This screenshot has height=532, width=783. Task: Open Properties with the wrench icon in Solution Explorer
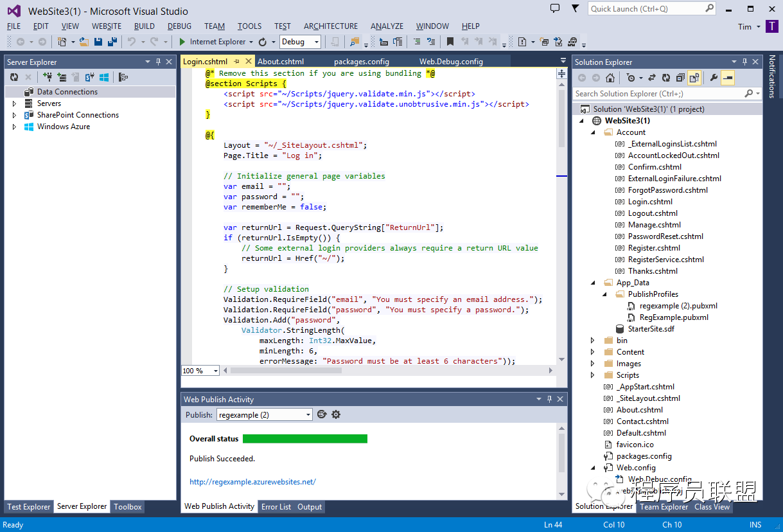click(x=714, y=78)
